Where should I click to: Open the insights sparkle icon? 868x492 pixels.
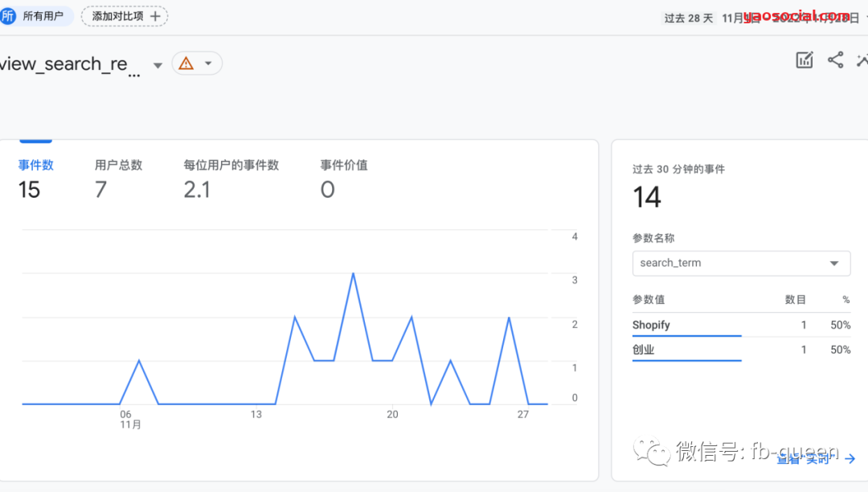click(862, 59)
